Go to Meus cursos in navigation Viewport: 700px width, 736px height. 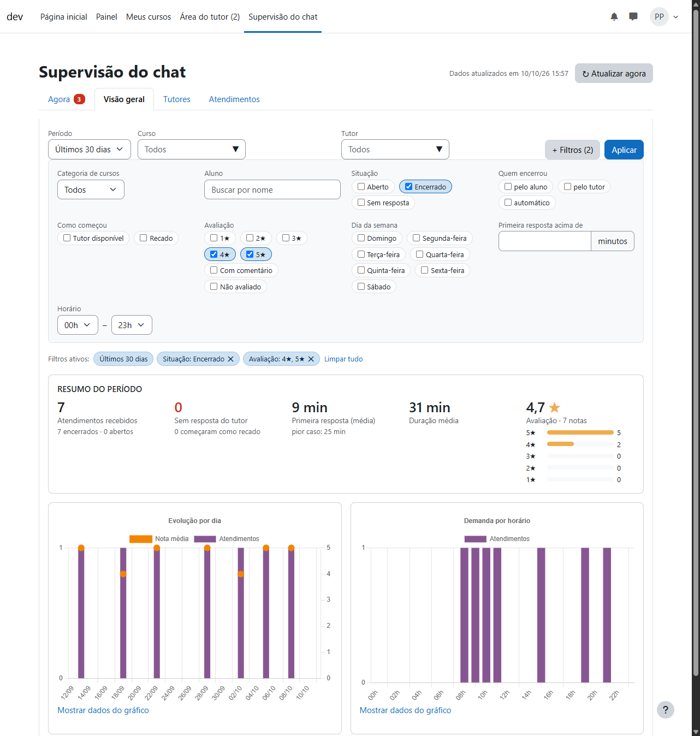149,17
